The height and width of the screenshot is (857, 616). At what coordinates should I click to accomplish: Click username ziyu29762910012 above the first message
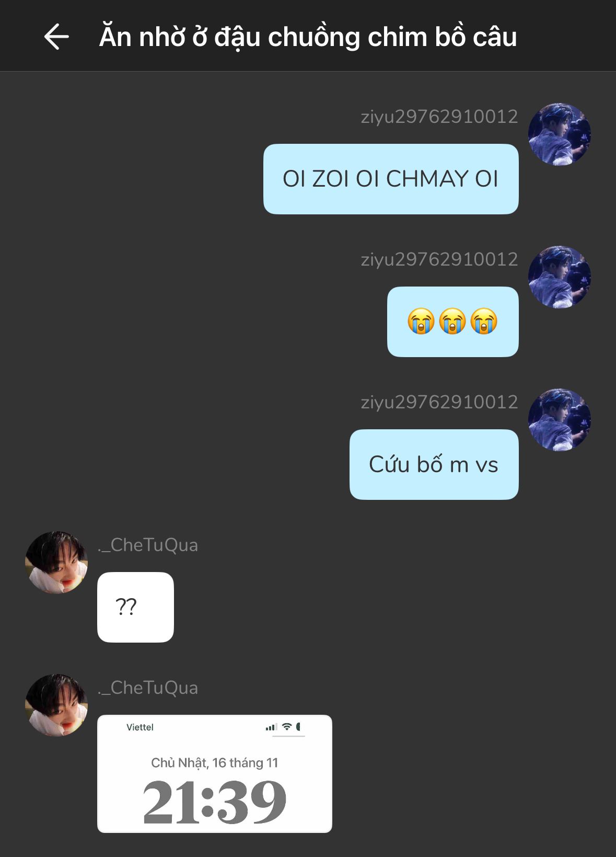(x=439, y=117)
